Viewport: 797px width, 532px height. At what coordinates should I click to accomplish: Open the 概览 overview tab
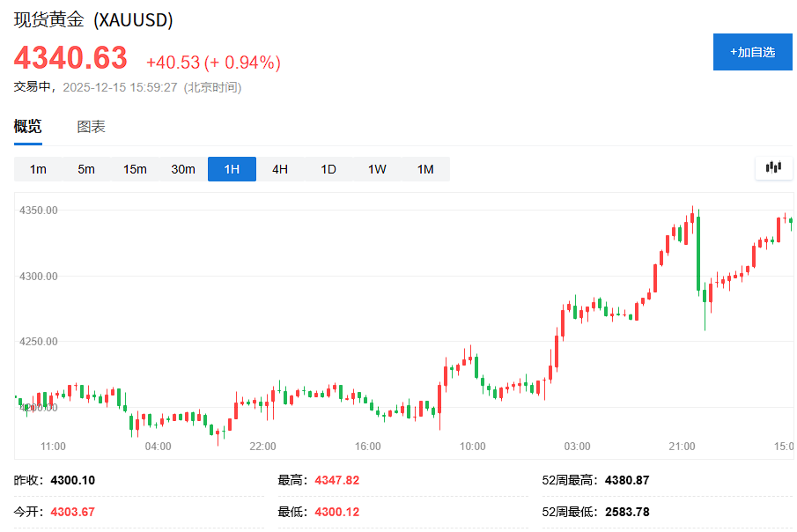pyautogui.click(x=27, y=126)
